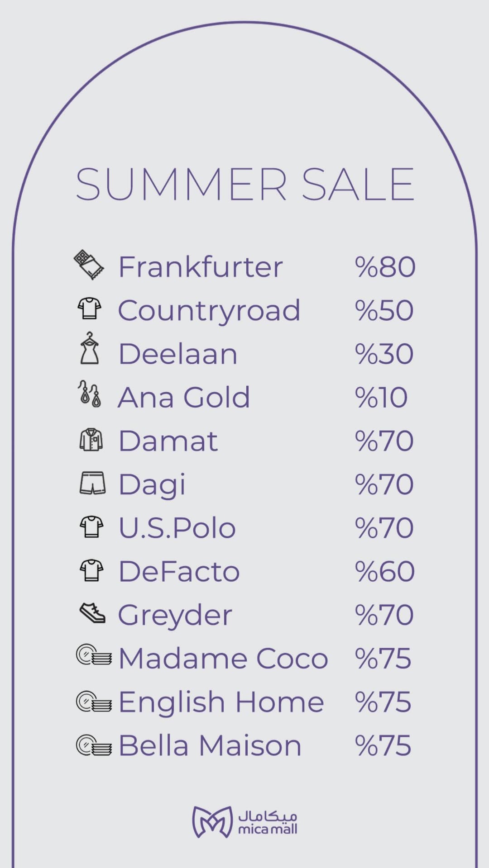Click the %10 discount for Ana Gold

381,398
